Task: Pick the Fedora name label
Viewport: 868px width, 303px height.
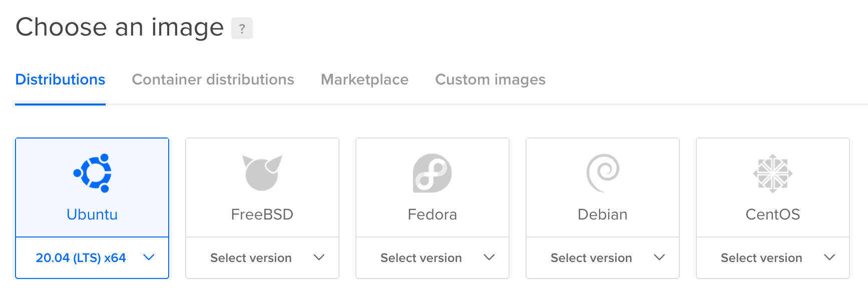Action: [432, 214]
